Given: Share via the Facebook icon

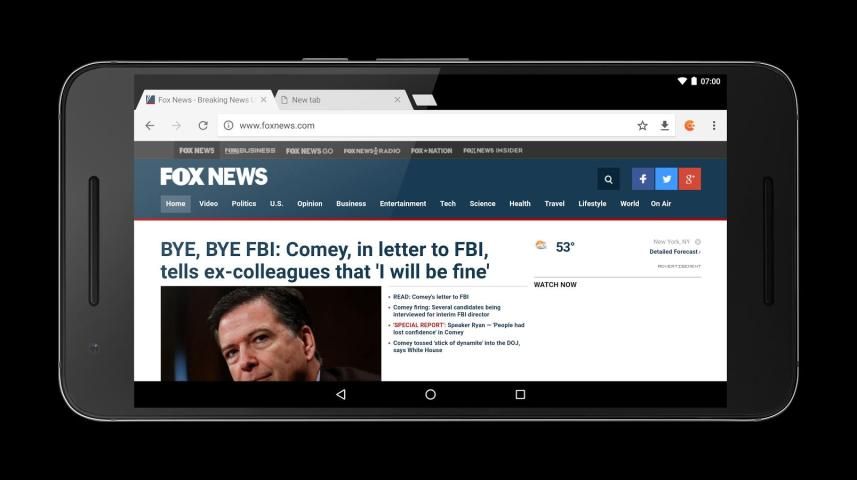Looking at the screenshot, I should 643,179.
